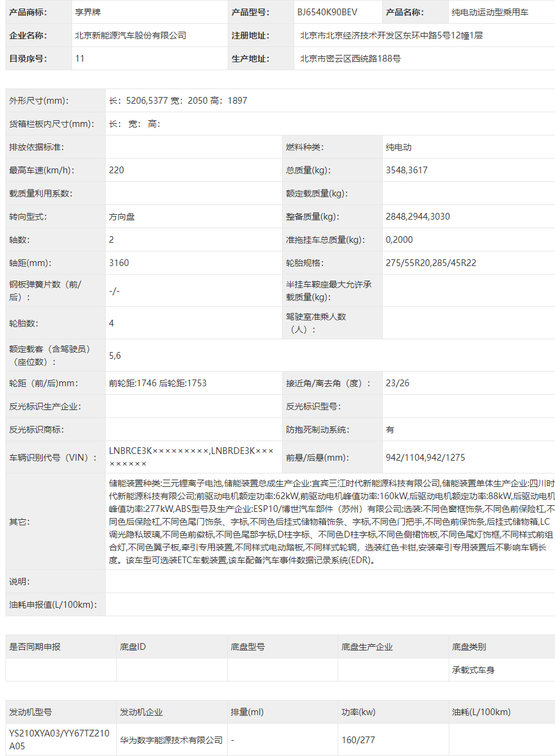Click wheelbase value 3160
This screenshot has height=756, width=555.
pos(119,263)
